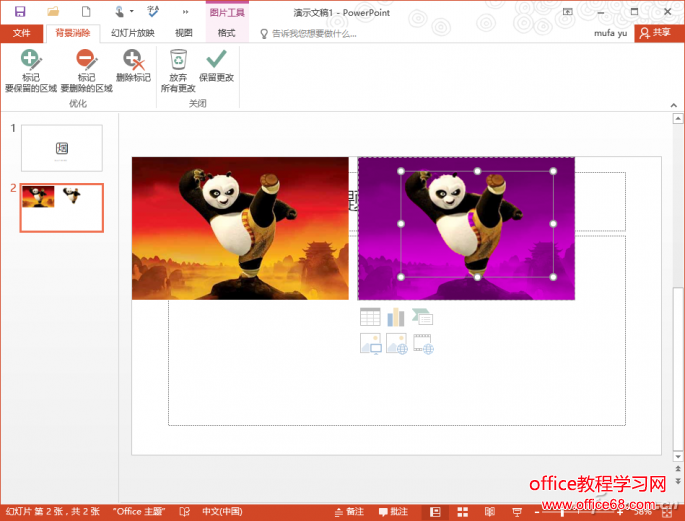
Task: Click left-middle handle of removal marquee
Action: pos(401,224)
